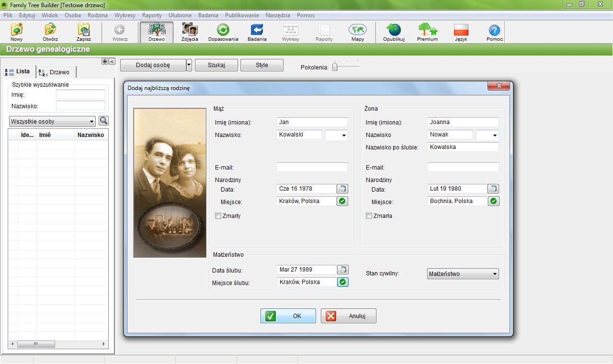Open the Plik menu

pos(8,15)
